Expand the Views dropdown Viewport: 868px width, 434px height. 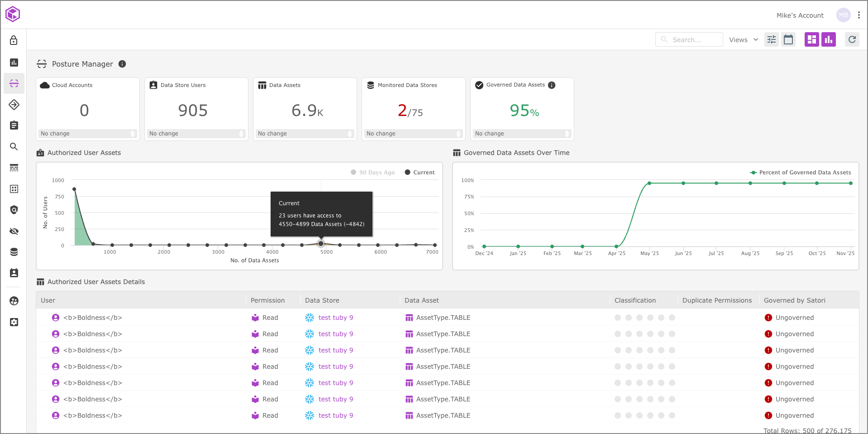pyautogui.click(x=743, y=40)
